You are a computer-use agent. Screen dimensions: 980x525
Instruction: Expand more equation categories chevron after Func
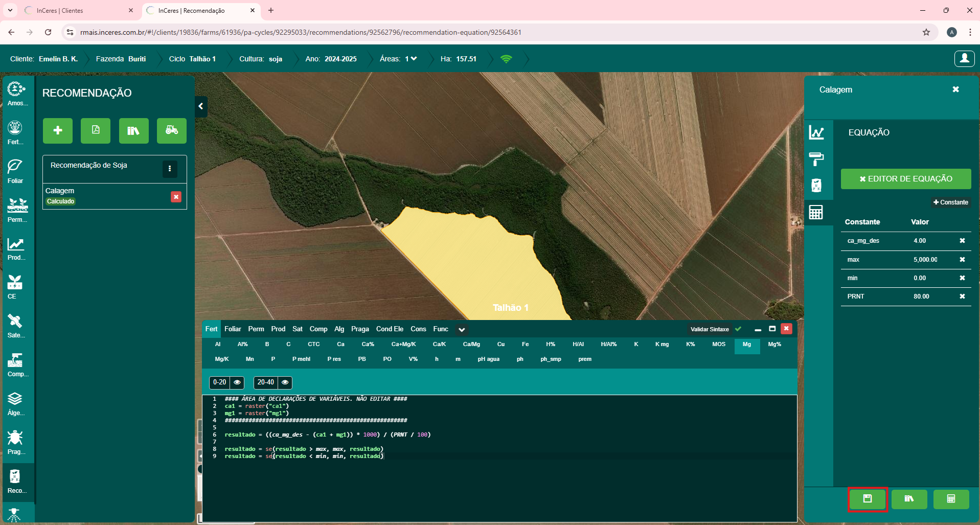point(462,330)
